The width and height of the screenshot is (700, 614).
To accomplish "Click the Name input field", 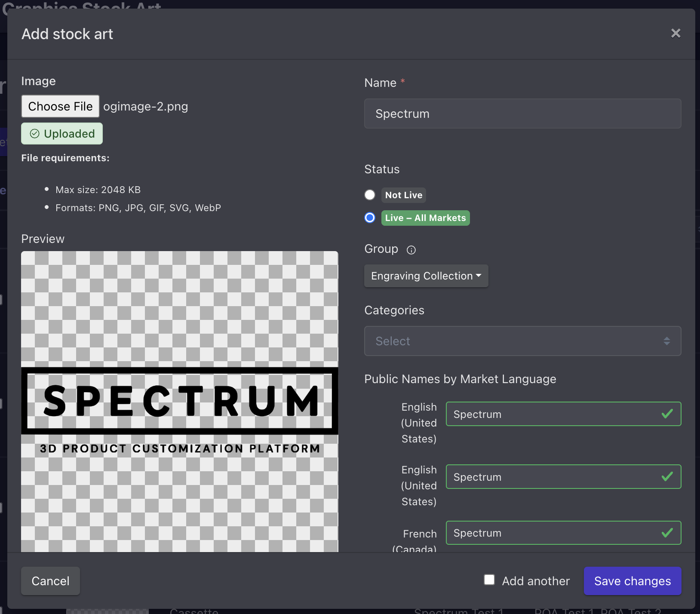I will 522,114.
